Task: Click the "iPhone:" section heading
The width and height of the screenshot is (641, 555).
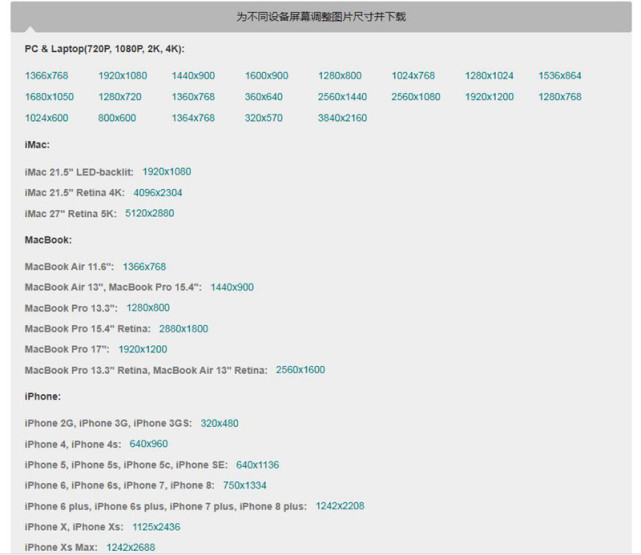Action: coord(43,396)
